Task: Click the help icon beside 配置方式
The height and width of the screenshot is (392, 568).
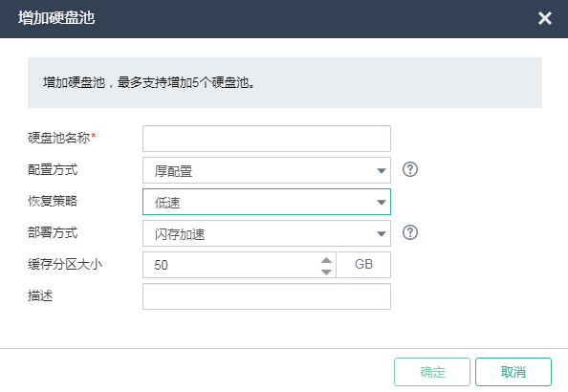Action: coord(410,169)
